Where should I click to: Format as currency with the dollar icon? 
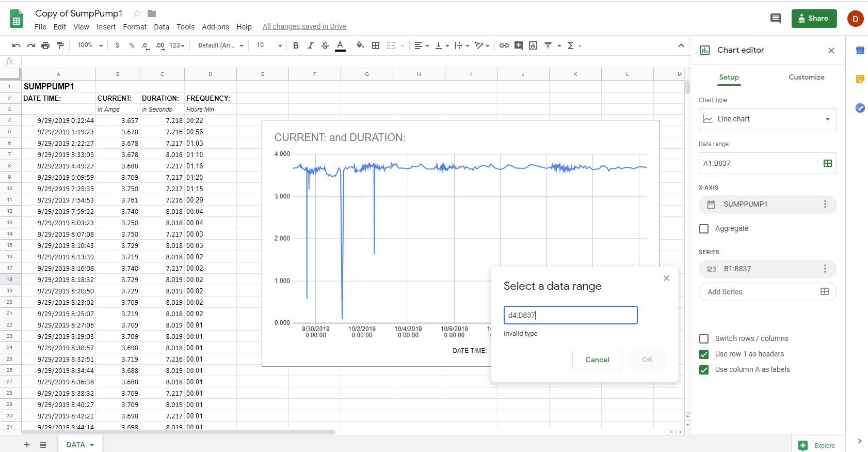click(x=117, y=45)
